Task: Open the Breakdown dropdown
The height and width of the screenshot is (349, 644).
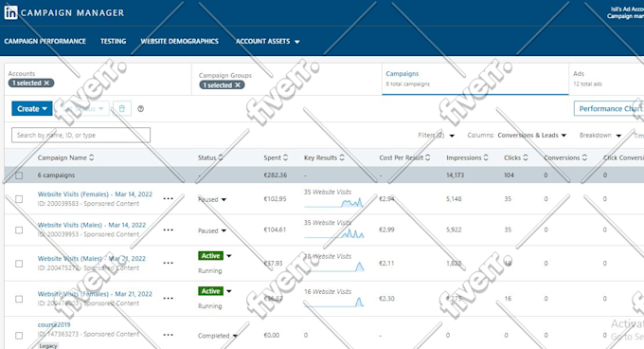Action: click(x=600, y=136)
